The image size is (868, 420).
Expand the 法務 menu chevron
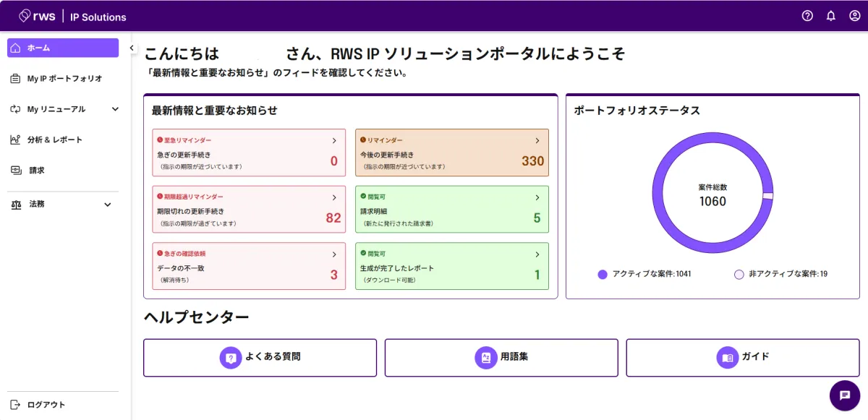pos(108,205)
